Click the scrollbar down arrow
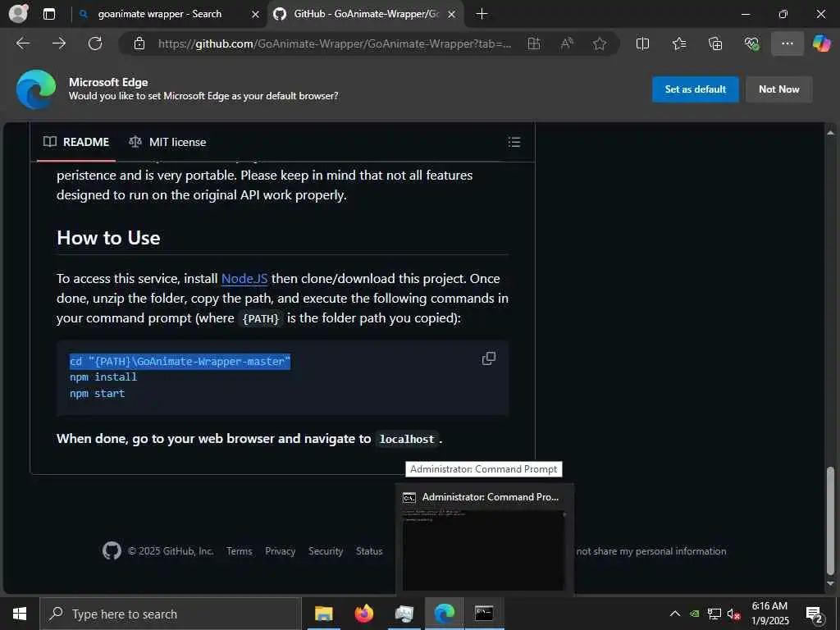This screenshot has height=630, width=840. point(830,584)
